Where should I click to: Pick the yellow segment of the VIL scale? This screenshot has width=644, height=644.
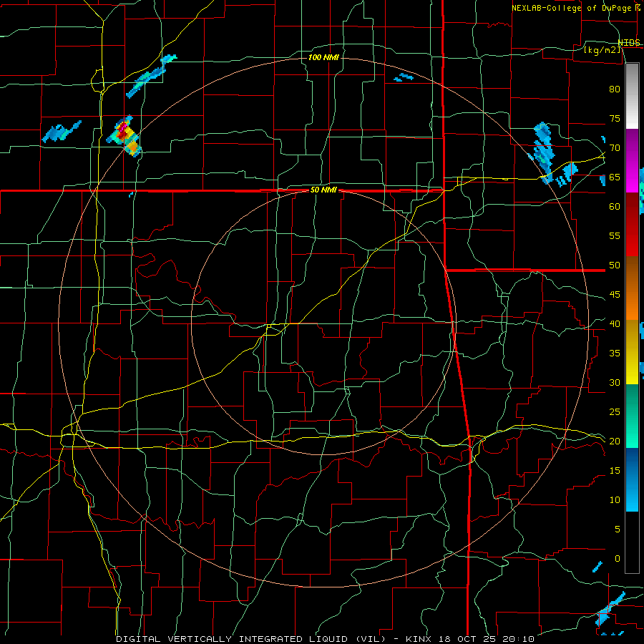632,352
